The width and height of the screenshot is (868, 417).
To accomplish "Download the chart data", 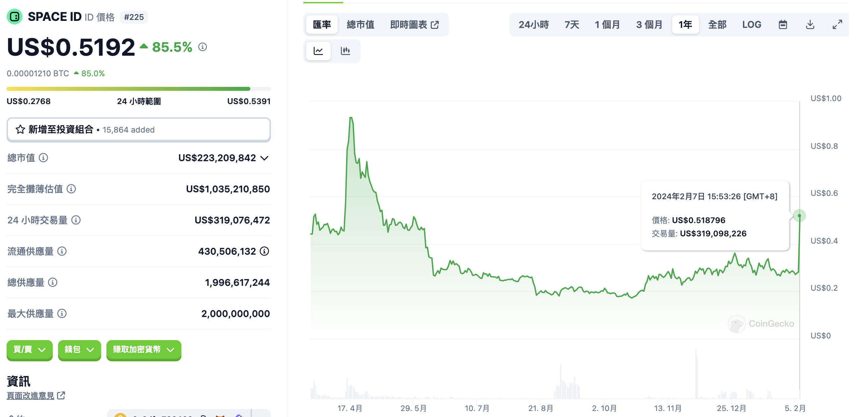I will (x=810, y=25).
